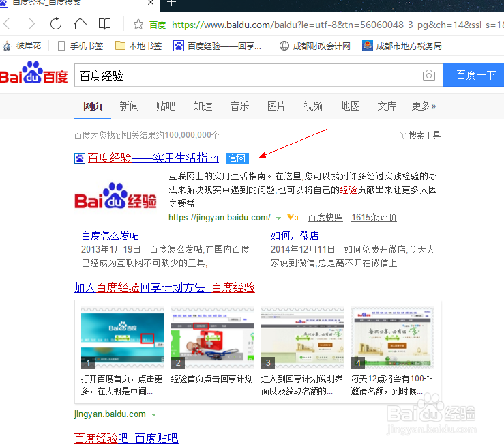Open 百度怎么发帖 sublink
The image size is (504, 447).
[110, 235]
